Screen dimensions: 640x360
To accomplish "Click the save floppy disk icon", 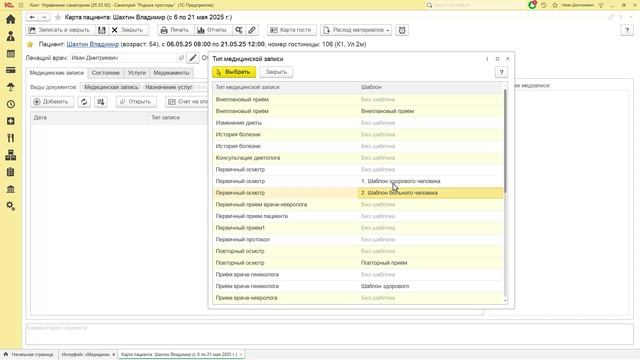I will pyautogui.click(x=102, y=30).
